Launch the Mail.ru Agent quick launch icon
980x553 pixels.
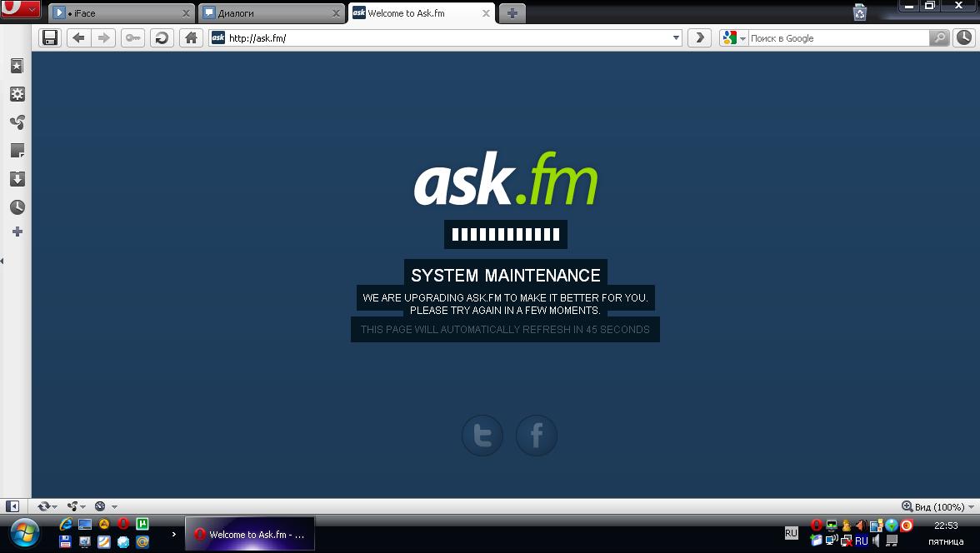[142, 541]
